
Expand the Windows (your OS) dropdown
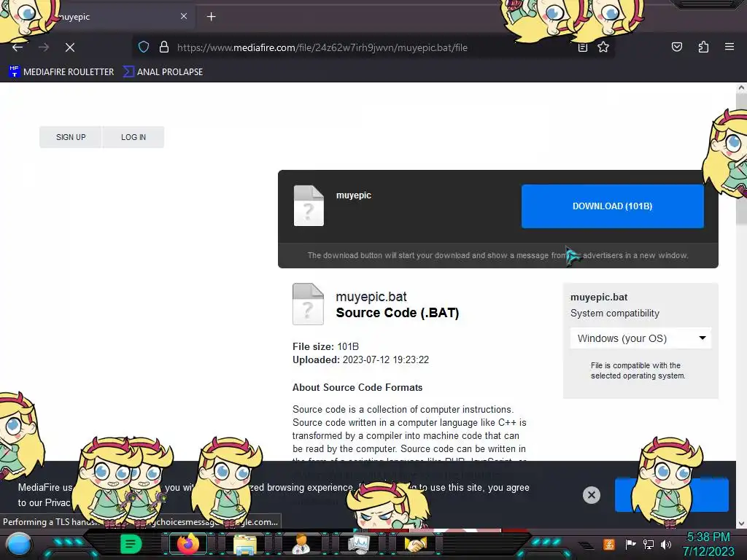tap(640, 338)
